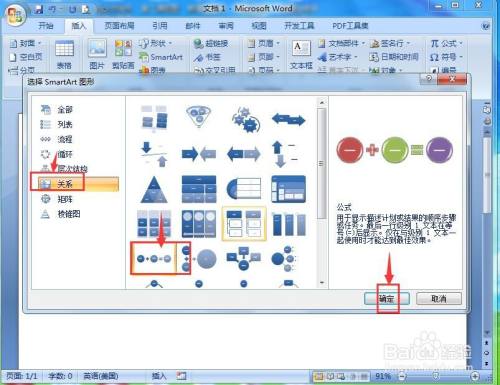This screenshot has width=500, height=385.
Task: Click the SmartArt gallery scroll up arrow
Action: coord(322,103)
